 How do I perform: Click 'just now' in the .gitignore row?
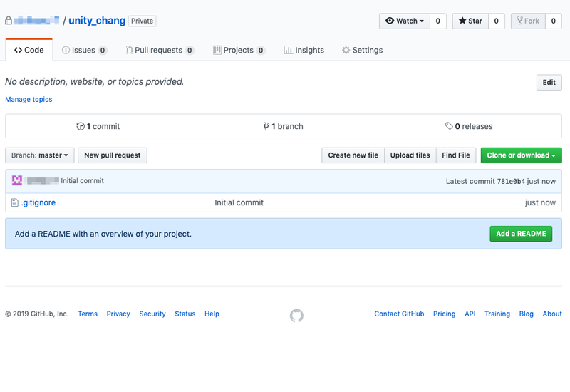(540, 202)
